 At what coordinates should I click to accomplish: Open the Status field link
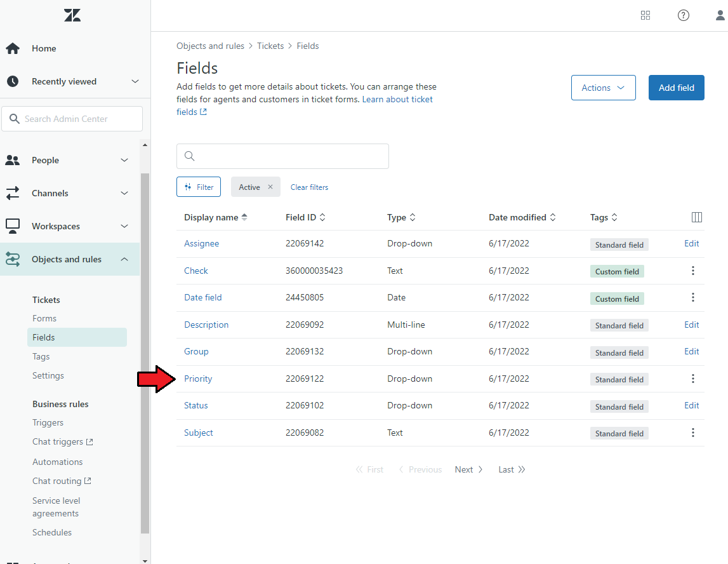[196, 406]
